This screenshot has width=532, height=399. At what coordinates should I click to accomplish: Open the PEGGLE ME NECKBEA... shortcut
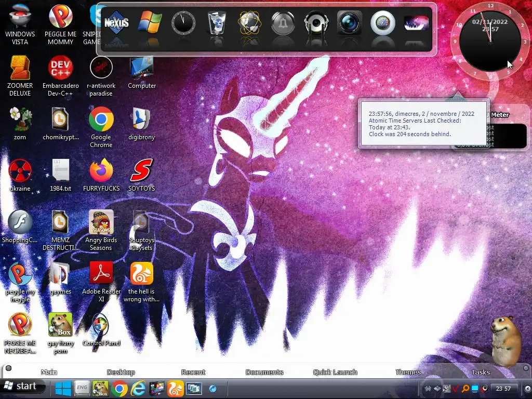coord(20,334)
